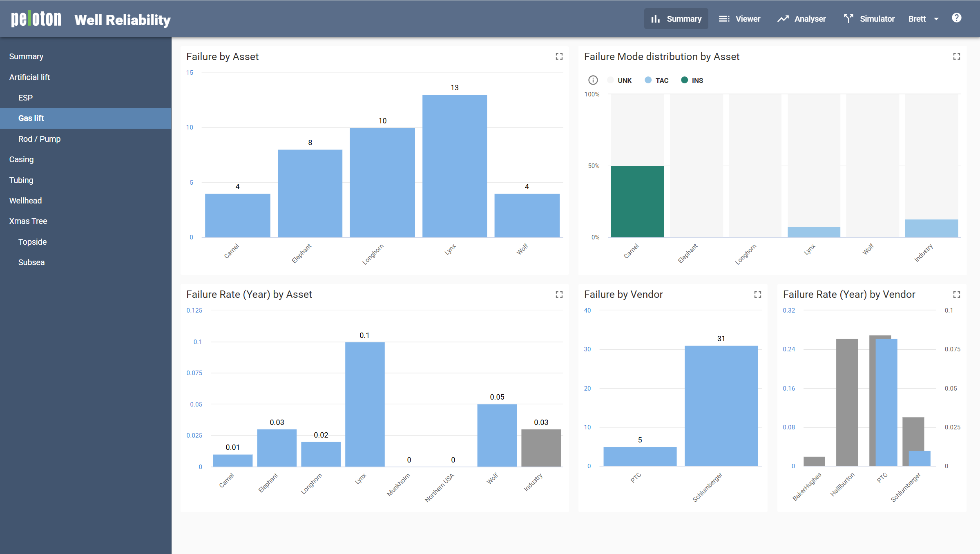Expand the Artificial lift sidebar section
980x554 pixels.
[29, 77]
